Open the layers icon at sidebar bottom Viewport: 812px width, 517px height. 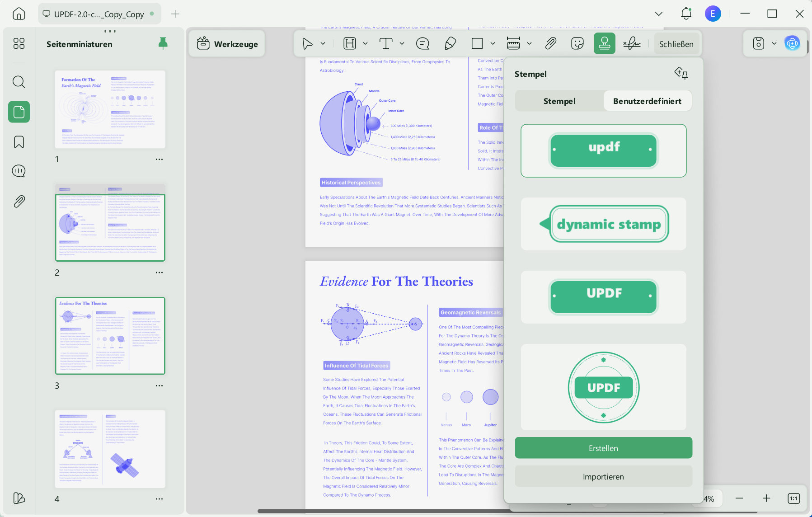click(19, 498)
